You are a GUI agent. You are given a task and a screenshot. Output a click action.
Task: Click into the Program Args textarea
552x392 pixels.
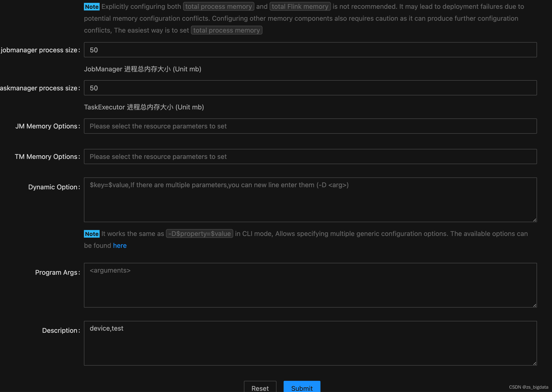[310, 285]
